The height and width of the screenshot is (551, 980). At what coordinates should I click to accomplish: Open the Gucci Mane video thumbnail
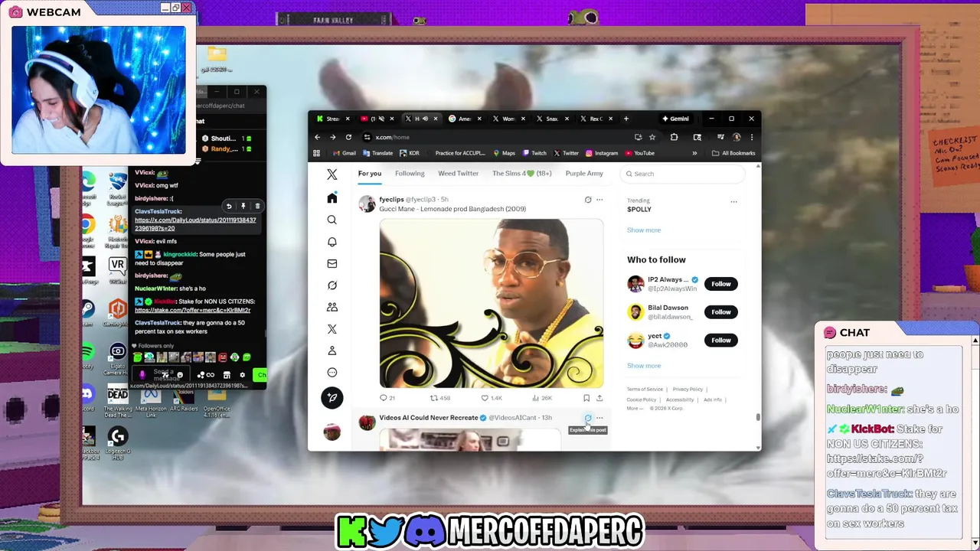pos(492,303)
